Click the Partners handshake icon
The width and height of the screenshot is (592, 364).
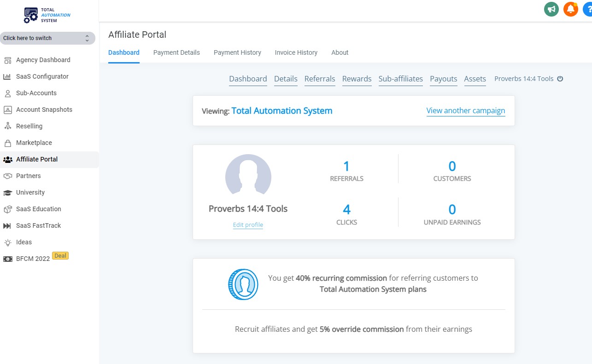7,176
